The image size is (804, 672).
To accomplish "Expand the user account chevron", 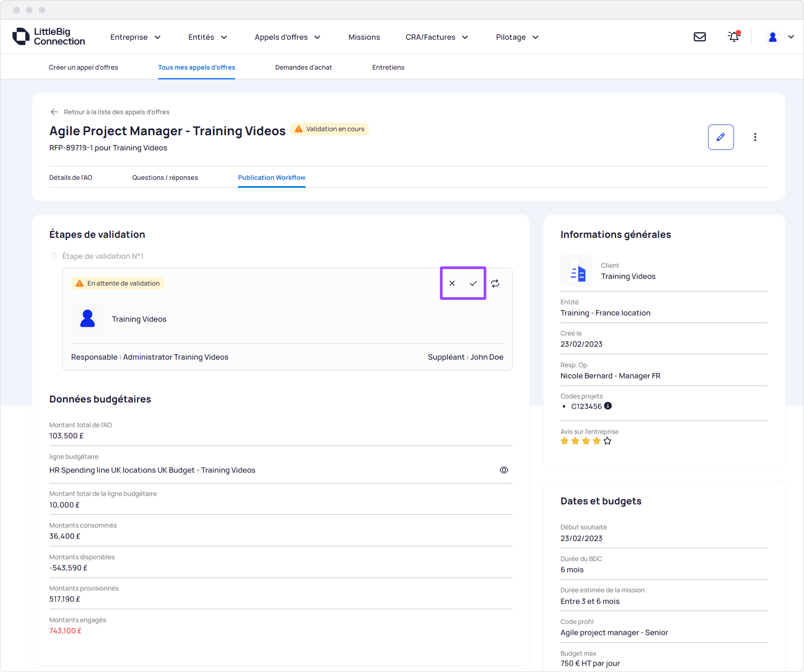I will (x=791, y=37).
